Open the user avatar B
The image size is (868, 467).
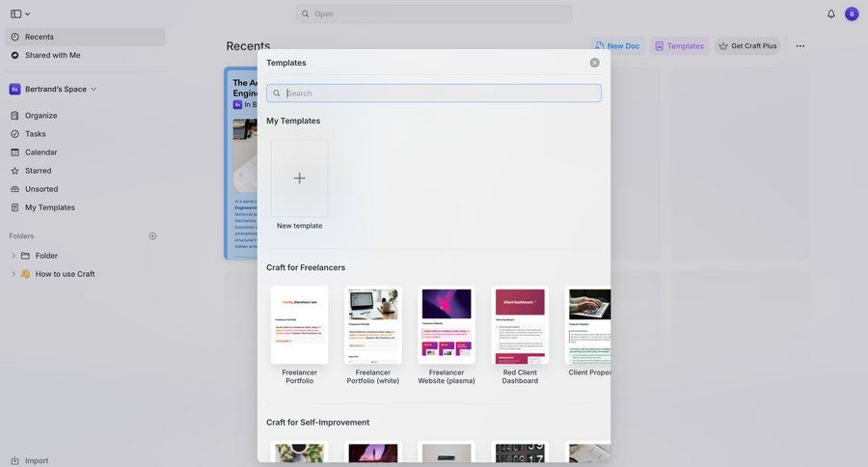point(852,14)
